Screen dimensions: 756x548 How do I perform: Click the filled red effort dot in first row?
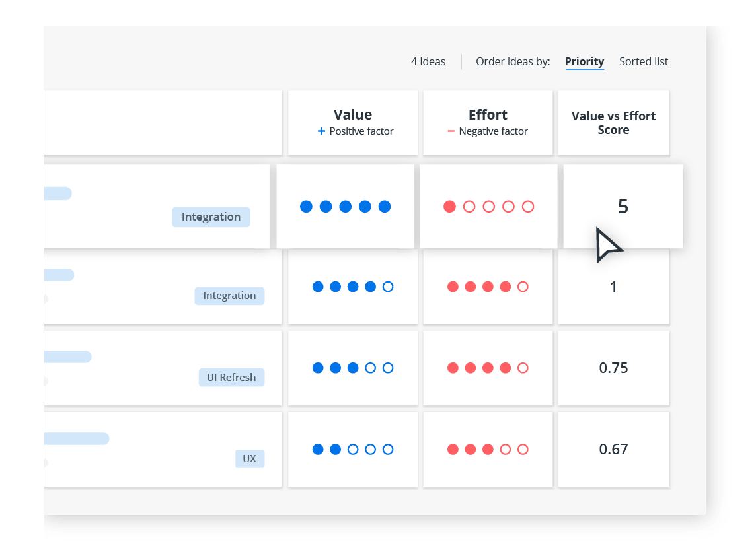449,207
